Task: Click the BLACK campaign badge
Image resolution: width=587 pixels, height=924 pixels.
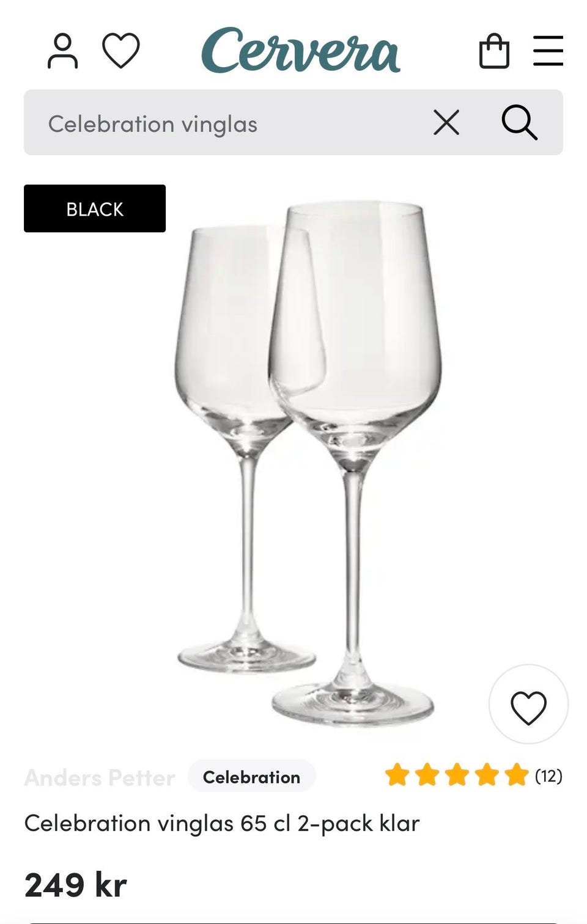Action: [95, 208]
